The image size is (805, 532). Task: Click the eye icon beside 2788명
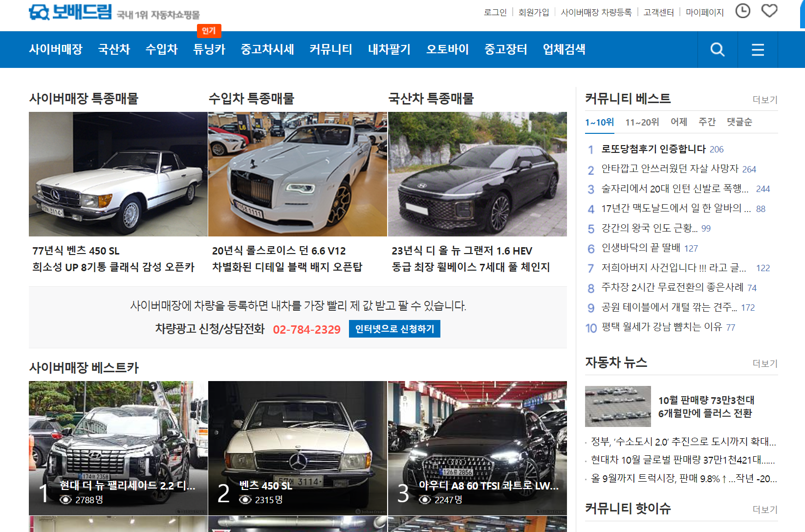click(65, 500)
